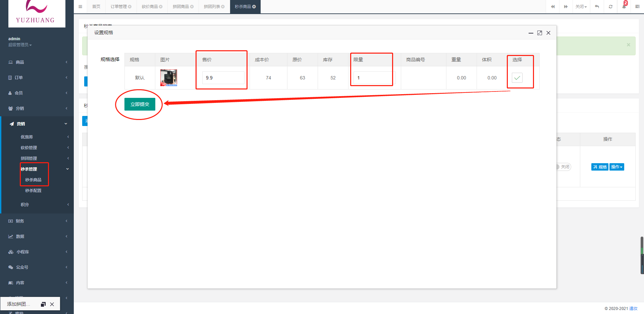The width and height of the screenshot is (644, 314).
Task: Close the 砍价商品 tab with its x icon
Action: tap(161, 7)
